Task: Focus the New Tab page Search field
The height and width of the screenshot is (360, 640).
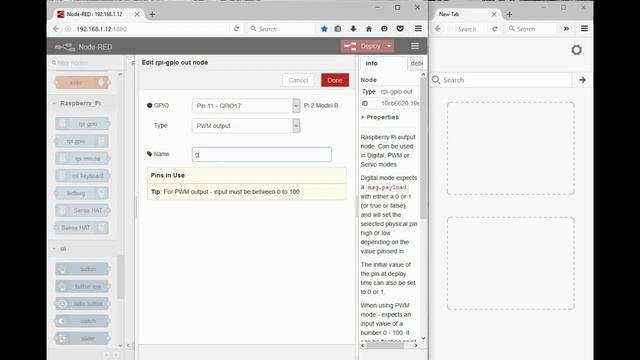Action: coord(501,80)
